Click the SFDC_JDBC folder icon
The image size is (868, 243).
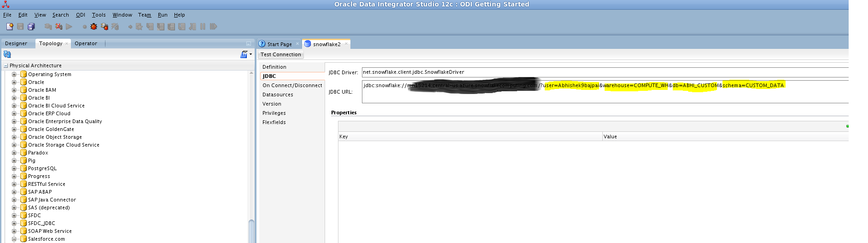(x=23, y=223)
